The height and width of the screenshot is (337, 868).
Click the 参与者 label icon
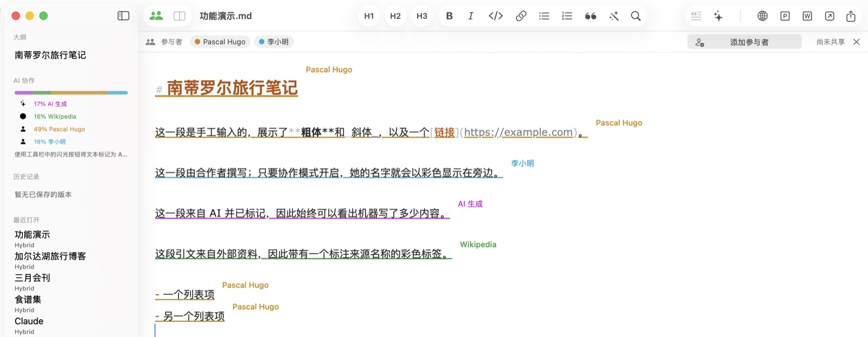tap(150, 42)
